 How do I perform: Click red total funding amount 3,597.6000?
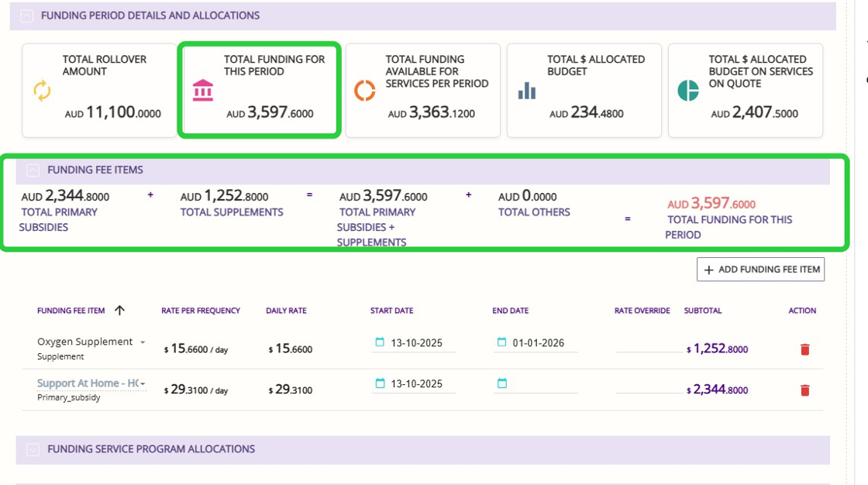point(711,203)
